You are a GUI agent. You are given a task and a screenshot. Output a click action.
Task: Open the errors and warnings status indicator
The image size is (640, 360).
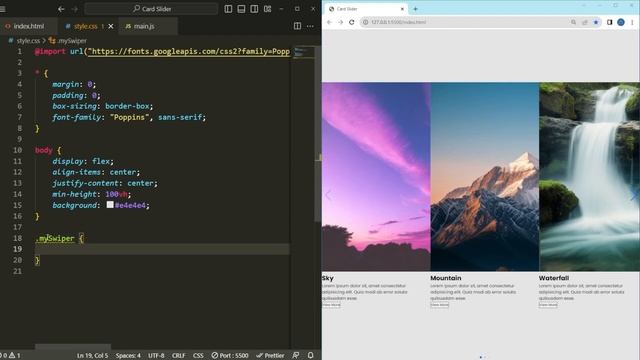[11, 356]
